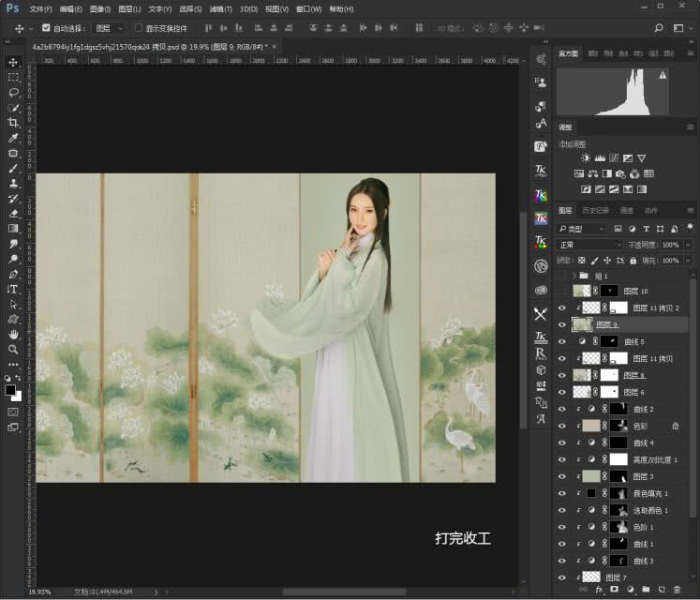700x600 pixels.
Task: Click the fx layer style button
Action: click(x=599, y=590)
